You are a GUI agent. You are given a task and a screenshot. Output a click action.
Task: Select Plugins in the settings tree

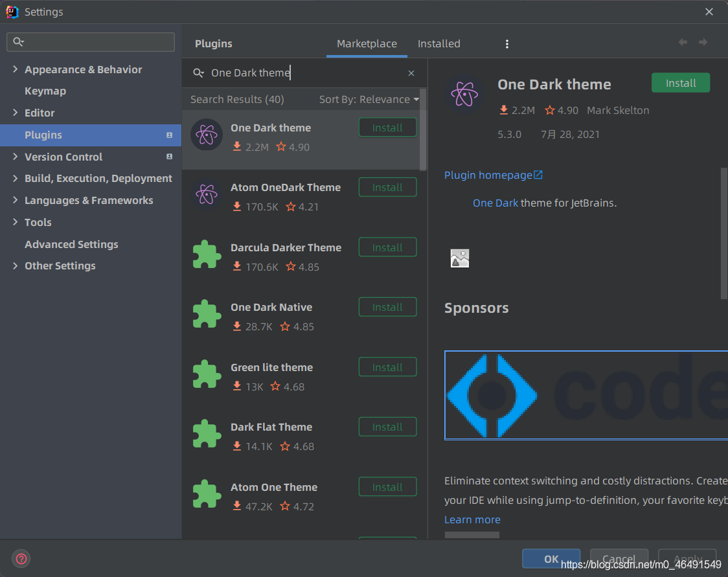91,135
